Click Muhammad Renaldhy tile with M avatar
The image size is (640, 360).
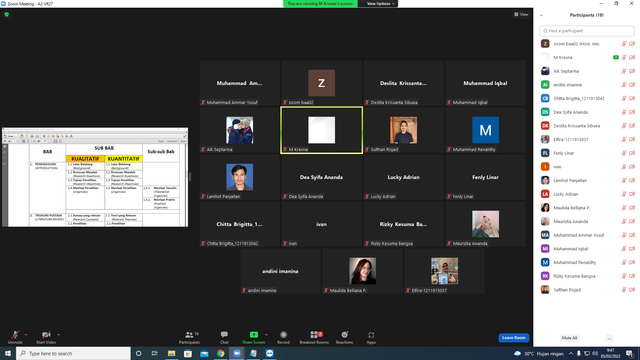[x=485, y=130]
